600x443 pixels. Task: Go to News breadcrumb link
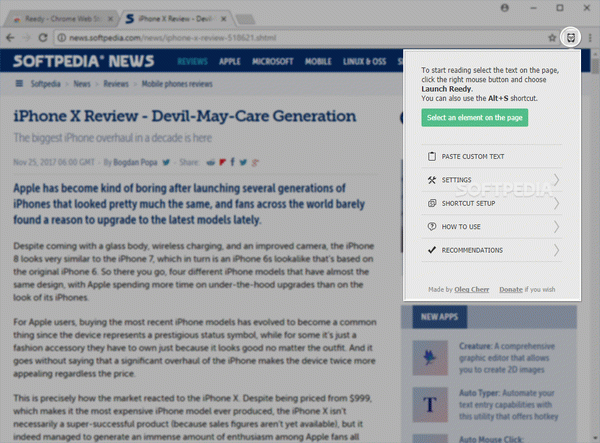pyautogui.click(x=82, y=84)
